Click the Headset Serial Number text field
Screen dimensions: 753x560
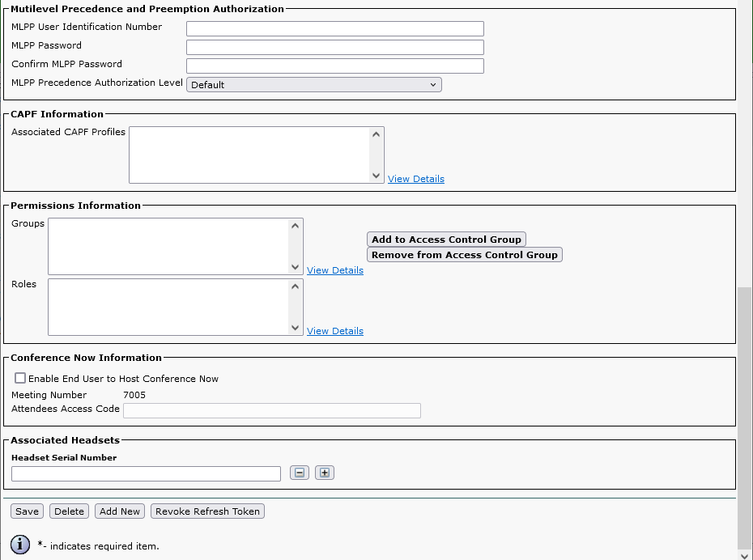(x=146, y=473)
